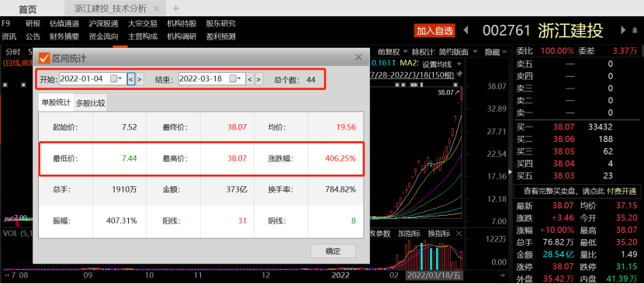Switch to 多股比较 tab
The width and height of the screenshot is (644, 284).
pyautogui.click(x=90, y=103)
